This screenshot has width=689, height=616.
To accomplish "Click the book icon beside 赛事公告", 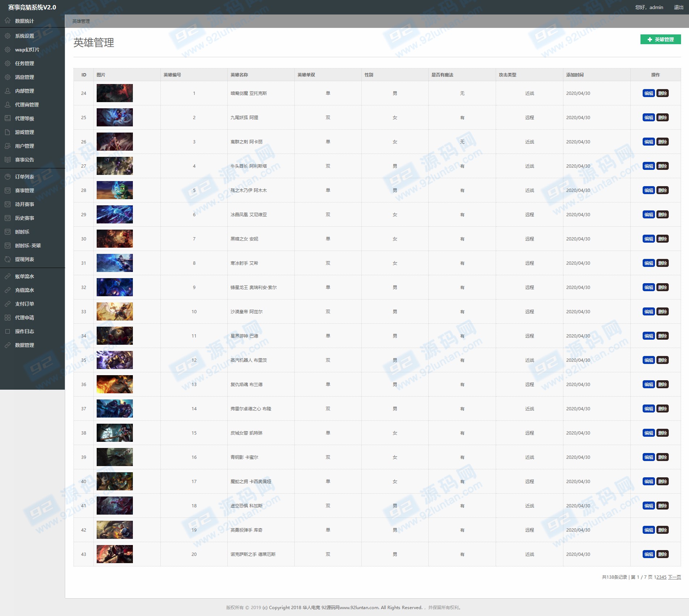I will pos(8,160).
